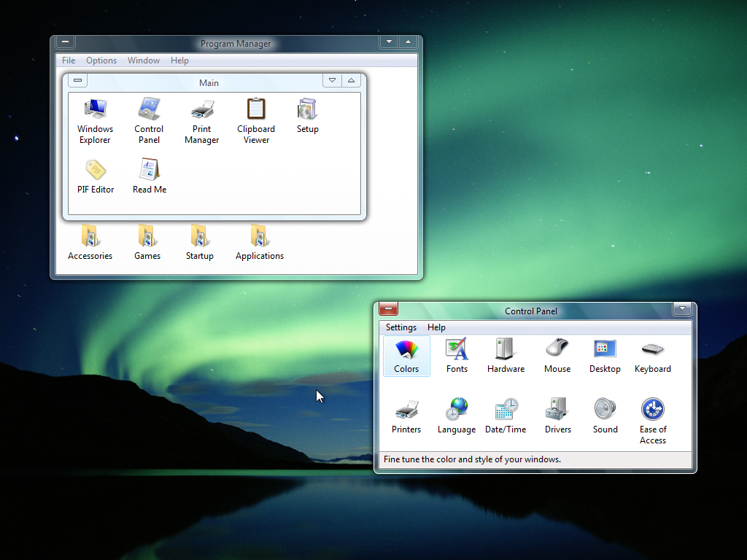The image size is (747, 560).
Task: Open the Settings menu in Control Panel
Action: coord(400,327)
